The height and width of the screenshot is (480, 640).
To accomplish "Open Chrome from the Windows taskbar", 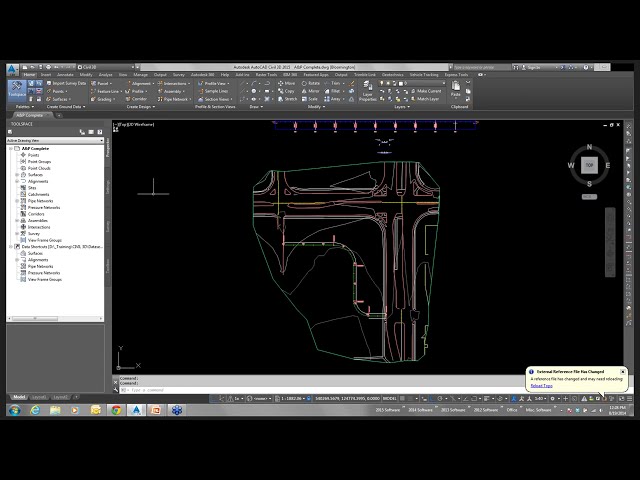I will coord(116,410).
